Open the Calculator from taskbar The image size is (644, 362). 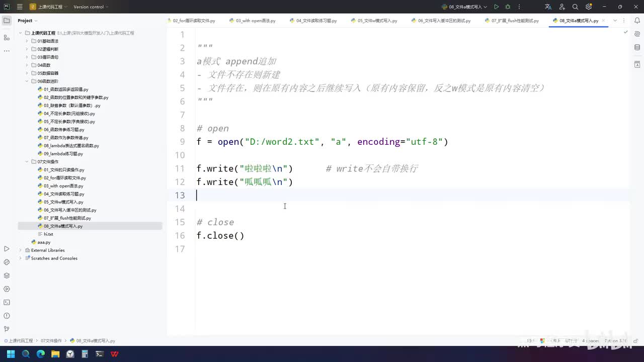pyautogui.click(x=85, y=354)
